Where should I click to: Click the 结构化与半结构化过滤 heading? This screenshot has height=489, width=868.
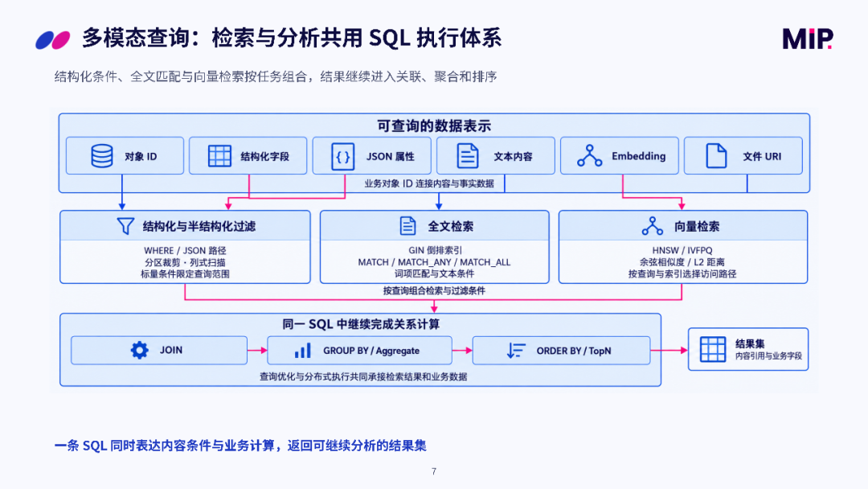199,226
